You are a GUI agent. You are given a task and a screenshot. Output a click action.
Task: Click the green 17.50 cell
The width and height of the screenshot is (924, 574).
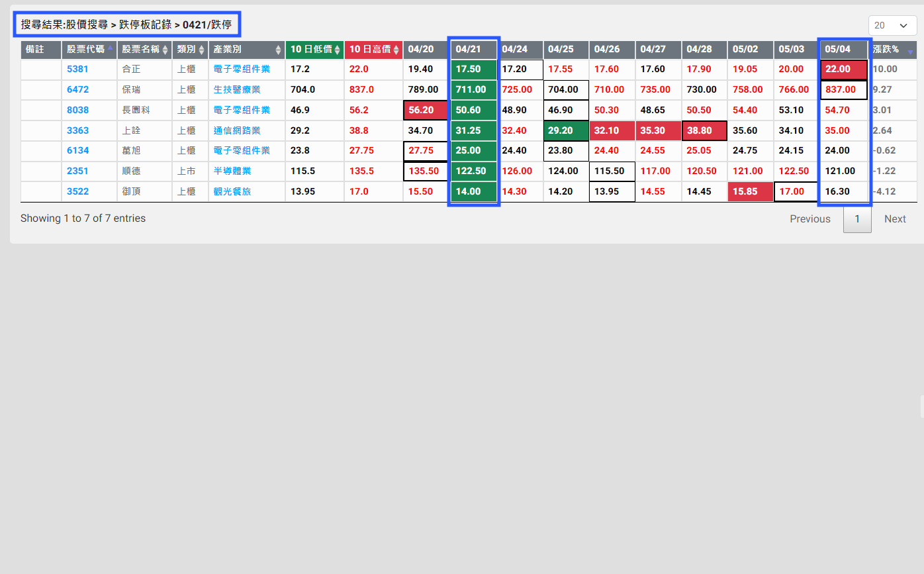coord(473,70)
